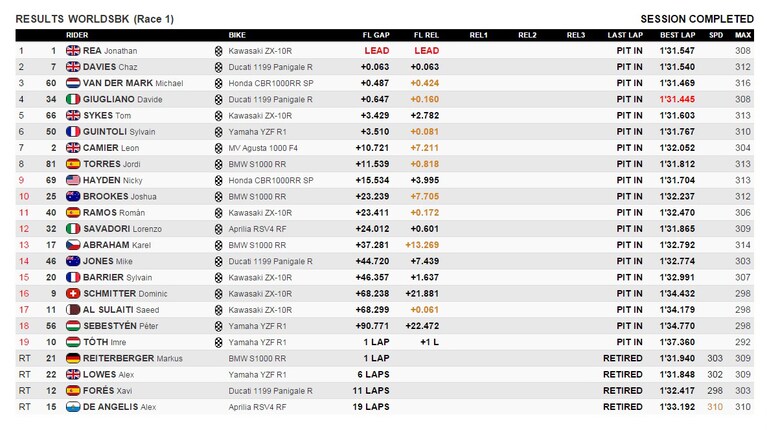Select the RIDER column header
767x430 pixels.
click(x=77, y=35)
